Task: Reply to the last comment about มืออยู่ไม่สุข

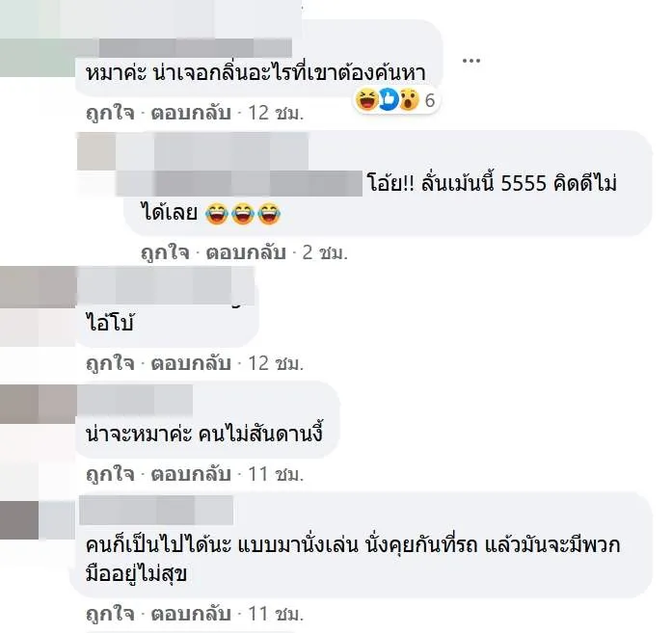Action: (191, 614)
